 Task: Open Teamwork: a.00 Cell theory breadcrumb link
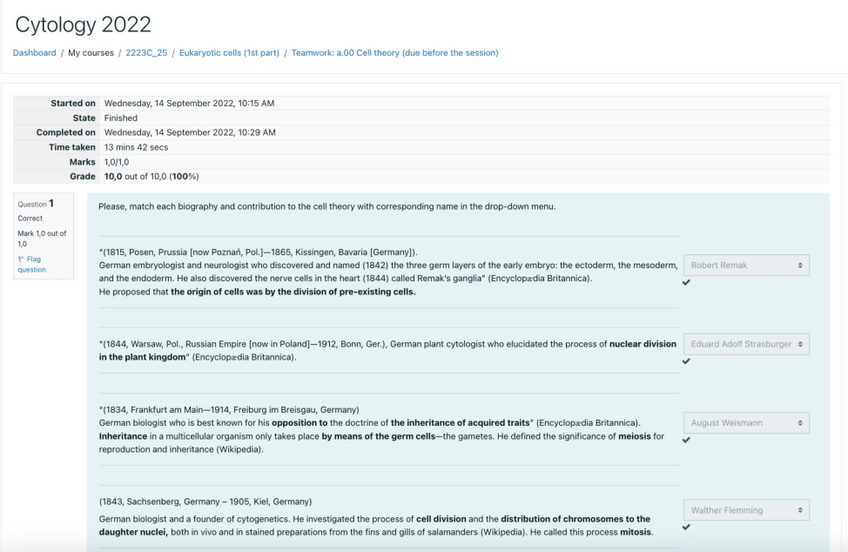(x=394, y=53)
